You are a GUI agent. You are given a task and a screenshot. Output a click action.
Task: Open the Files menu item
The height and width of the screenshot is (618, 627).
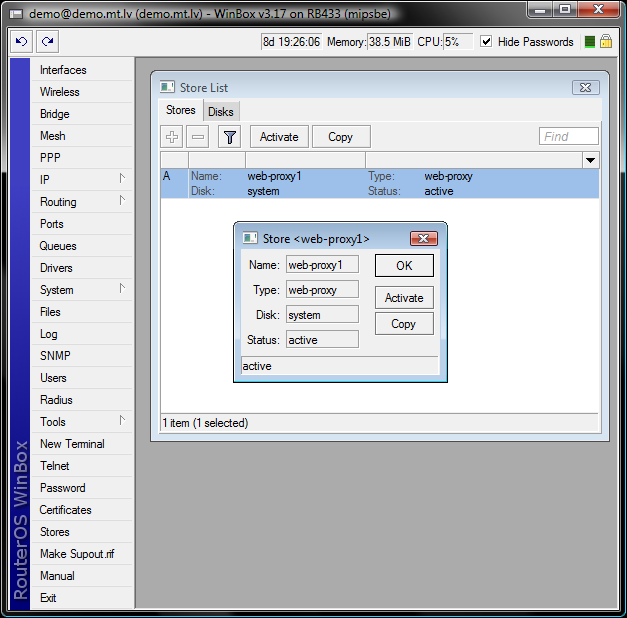coord(82,312)
